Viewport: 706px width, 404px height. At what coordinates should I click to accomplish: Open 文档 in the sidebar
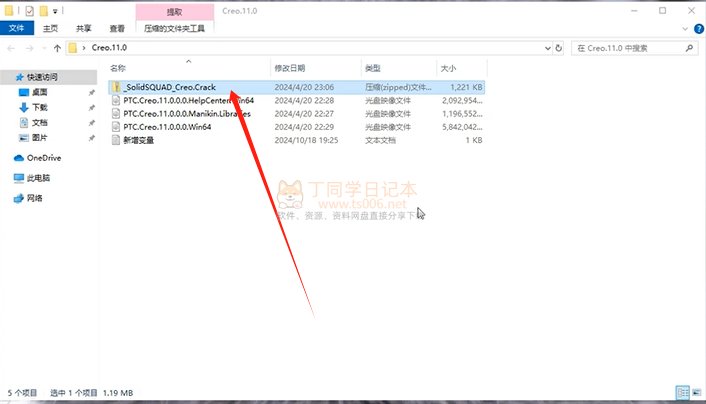(x=40, y=123)
